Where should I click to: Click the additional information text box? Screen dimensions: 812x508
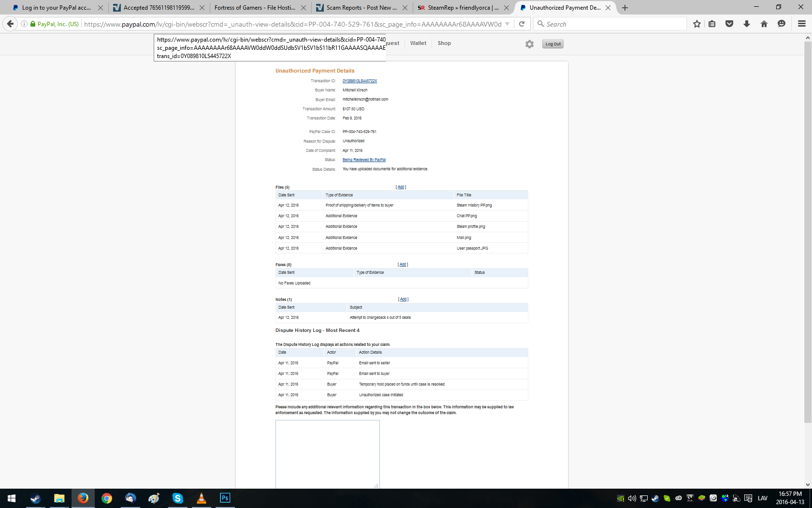point(327,454)
